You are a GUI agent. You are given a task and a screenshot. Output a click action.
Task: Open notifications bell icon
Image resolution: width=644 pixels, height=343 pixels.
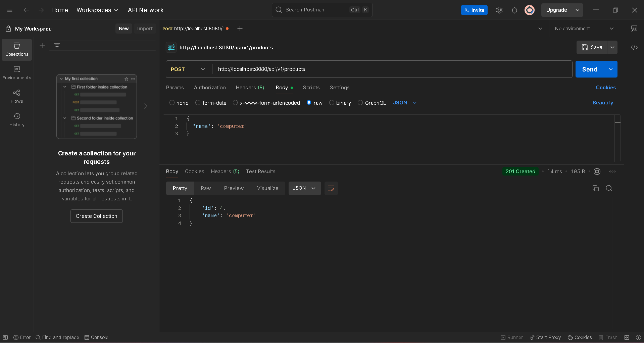click(x=514, y=10)
